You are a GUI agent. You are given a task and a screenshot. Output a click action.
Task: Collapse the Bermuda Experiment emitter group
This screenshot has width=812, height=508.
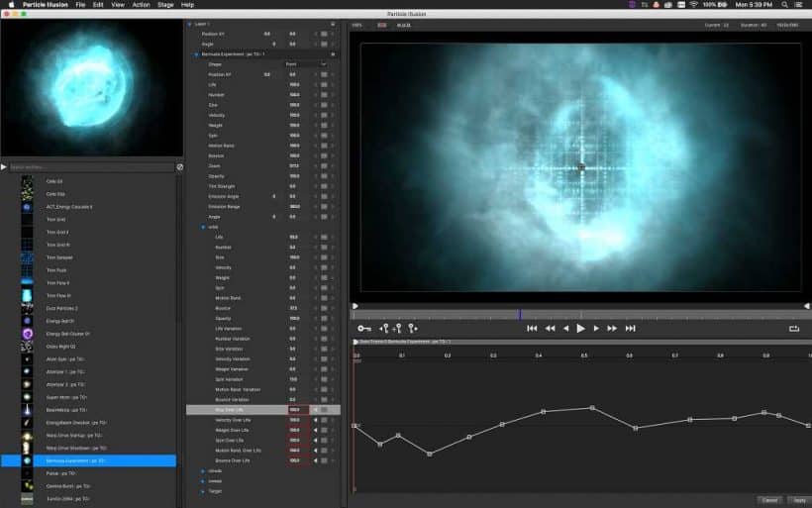pyautogui.click(x=196, y=53)
